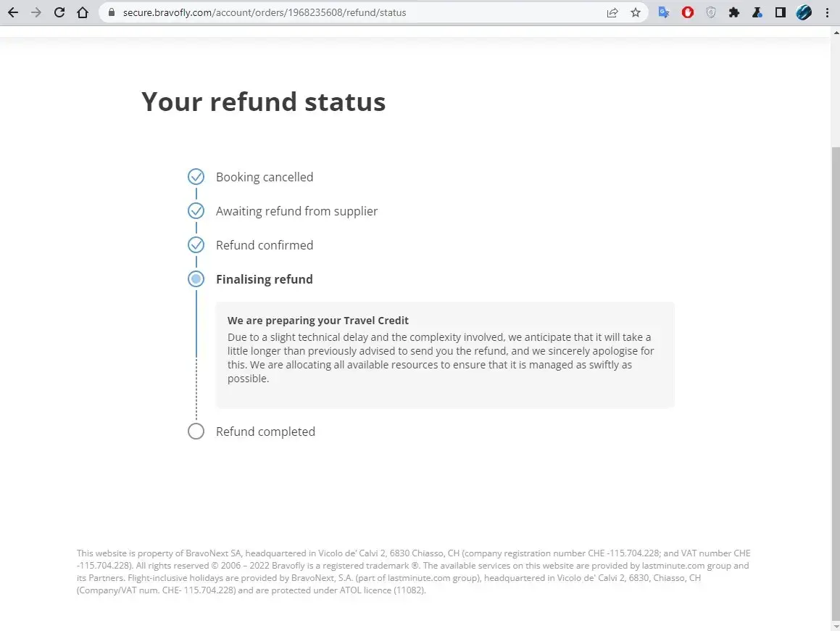Open the red stop-hand ad blocker extension
The image size is (840, 631).
687,12
